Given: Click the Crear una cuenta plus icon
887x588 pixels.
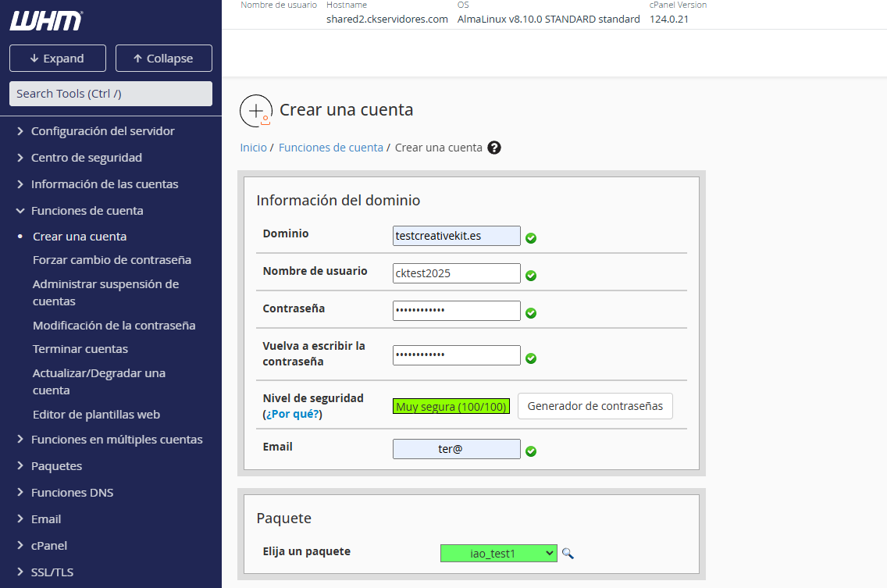Looking at the screenshot, I should coord(256,111).
